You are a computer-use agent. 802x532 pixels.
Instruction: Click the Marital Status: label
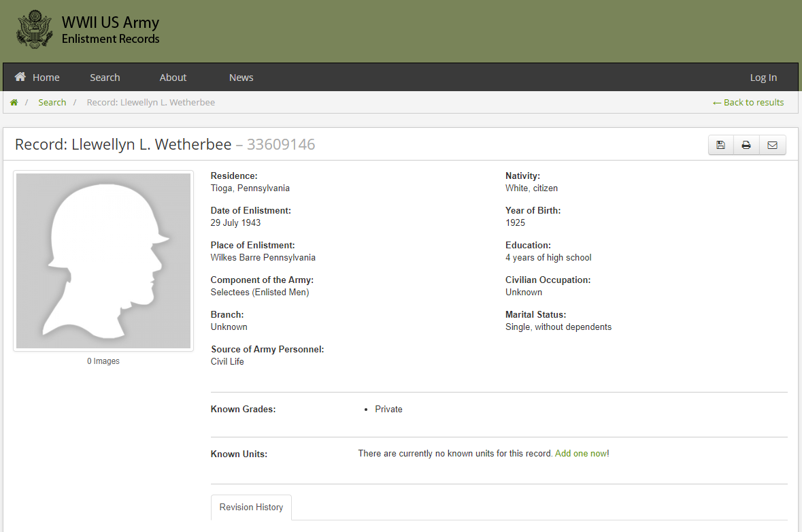tap(535, 315)
